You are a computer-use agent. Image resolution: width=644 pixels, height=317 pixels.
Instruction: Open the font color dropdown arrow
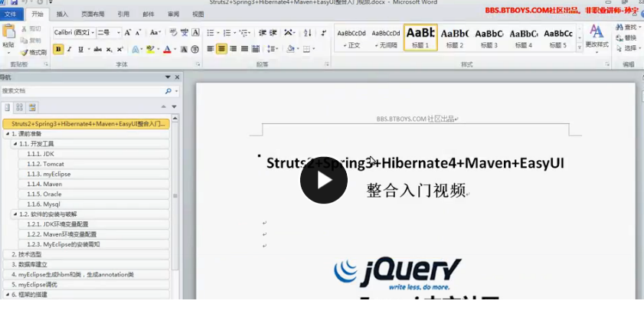point(175,49)
